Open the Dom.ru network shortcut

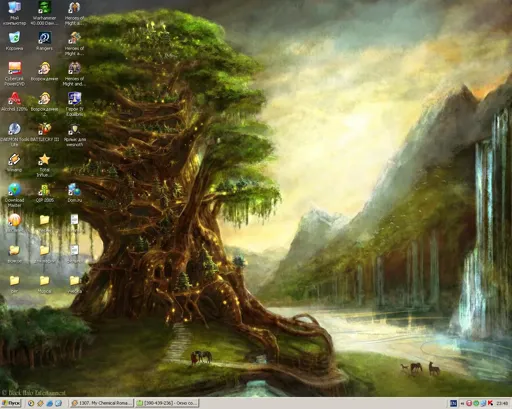pos(74,193)
